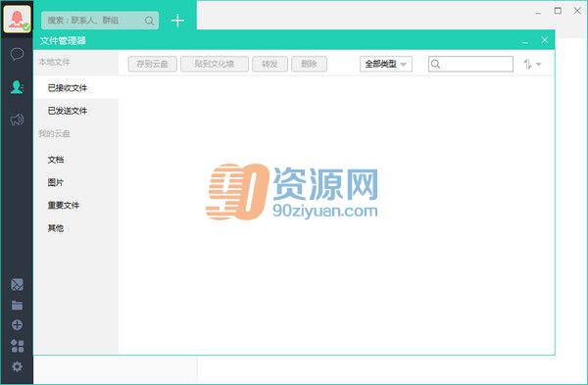Open the apps grid icon in the sidebar
Image resolution: width=588 pixels, height=385 pixels.
(17, 346)
